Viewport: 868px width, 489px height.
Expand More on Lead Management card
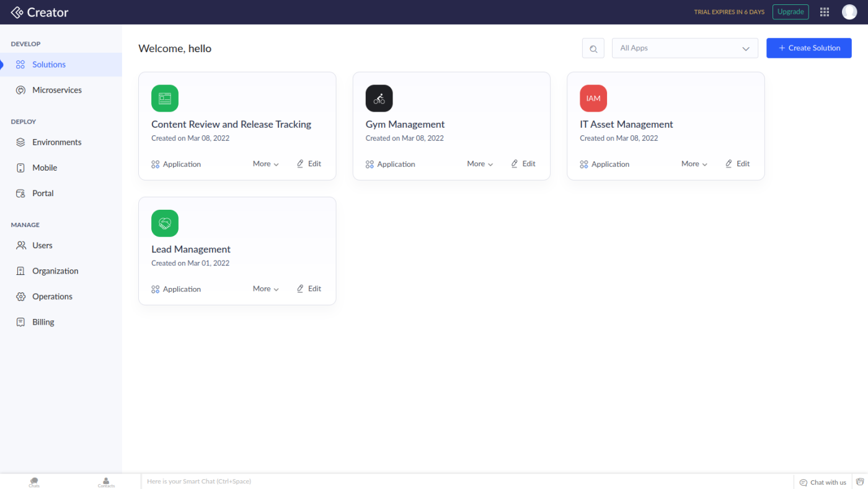click(x=266, y=289)
